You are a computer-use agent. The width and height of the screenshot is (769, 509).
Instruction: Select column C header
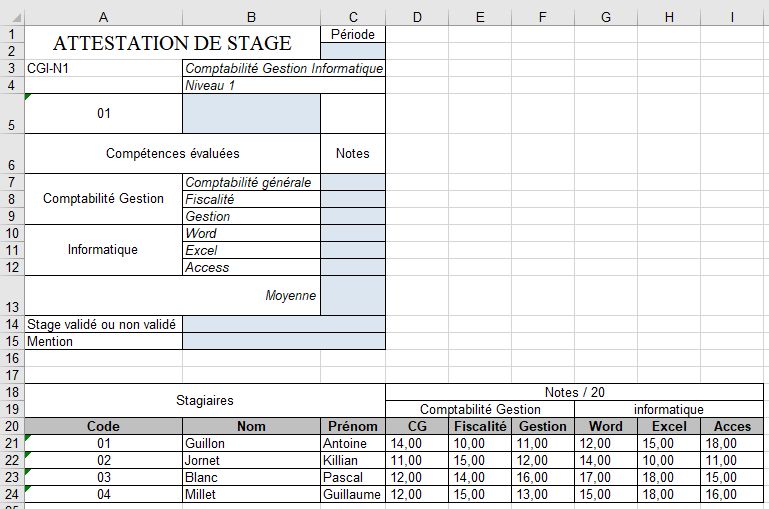click(x=352, y=17)
